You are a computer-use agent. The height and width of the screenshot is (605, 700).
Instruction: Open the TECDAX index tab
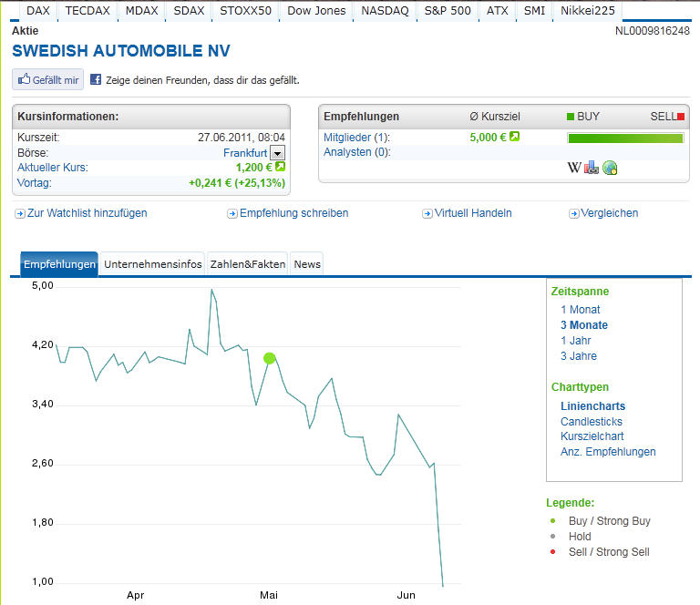[87, 11]
